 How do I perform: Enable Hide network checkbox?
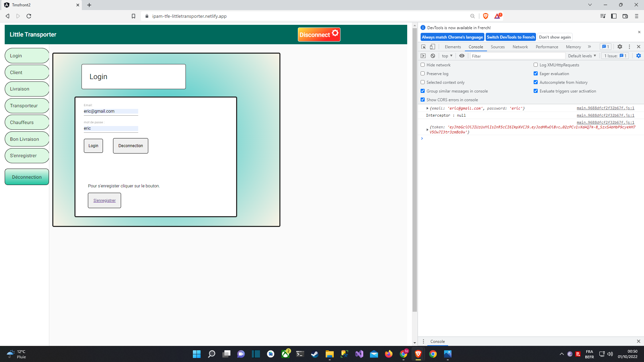point(423,65)
